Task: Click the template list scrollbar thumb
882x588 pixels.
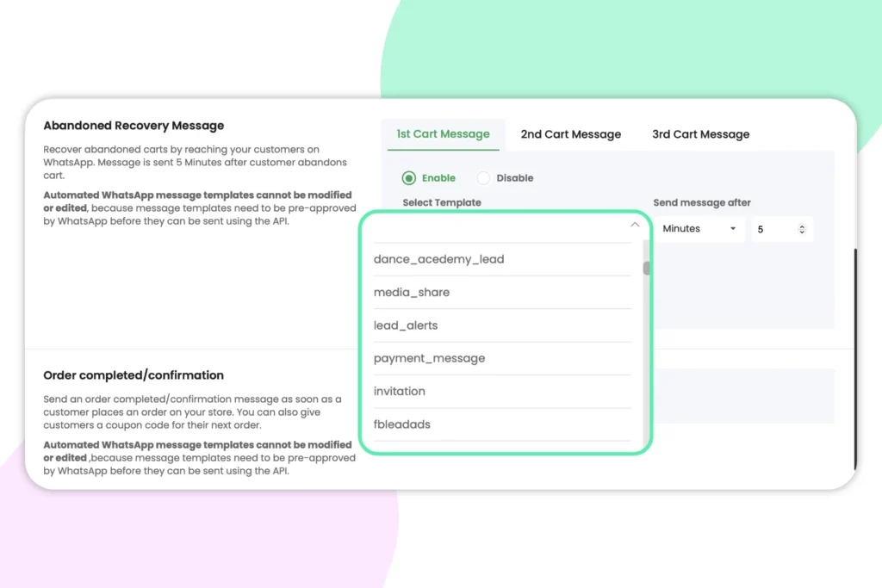Action: (x=646, y=268)
